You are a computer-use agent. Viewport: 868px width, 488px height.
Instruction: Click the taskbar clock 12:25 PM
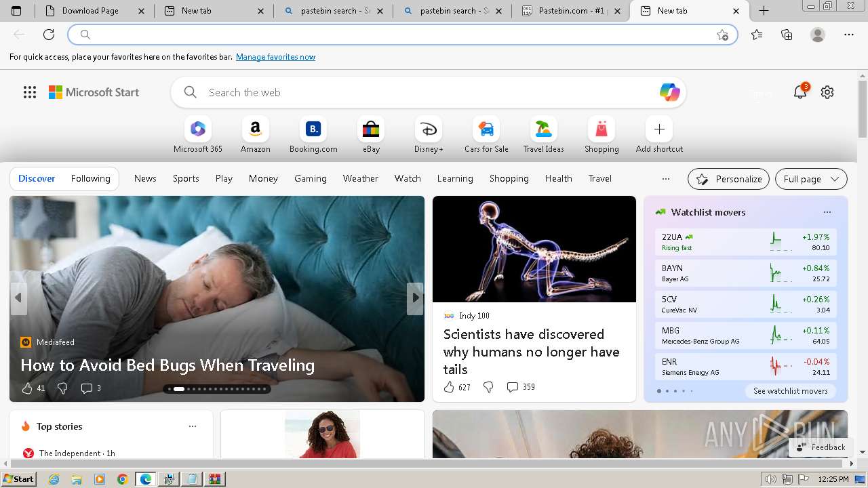coord(833,479)
